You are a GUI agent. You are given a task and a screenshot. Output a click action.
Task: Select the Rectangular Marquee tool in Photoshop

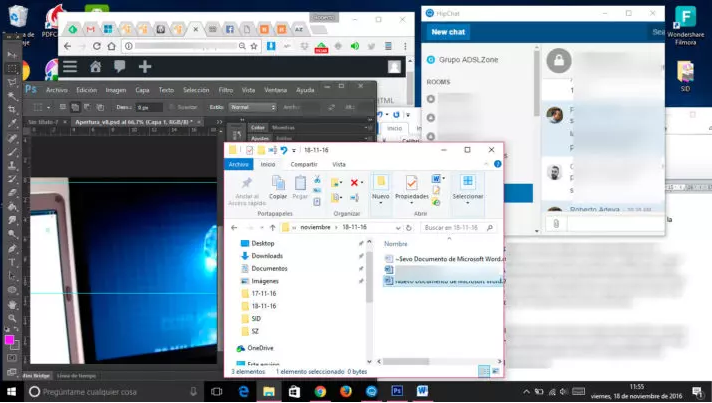click(x=11, y=67)
